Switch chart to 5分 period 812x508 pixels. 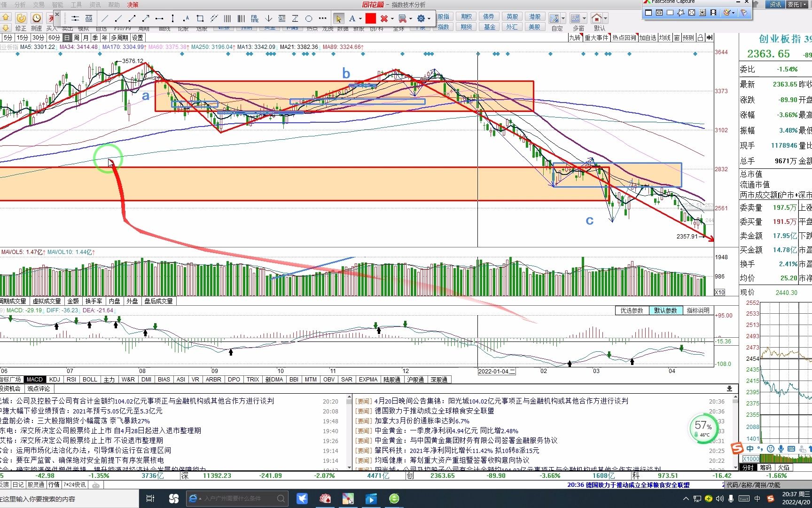pos(8,38)
